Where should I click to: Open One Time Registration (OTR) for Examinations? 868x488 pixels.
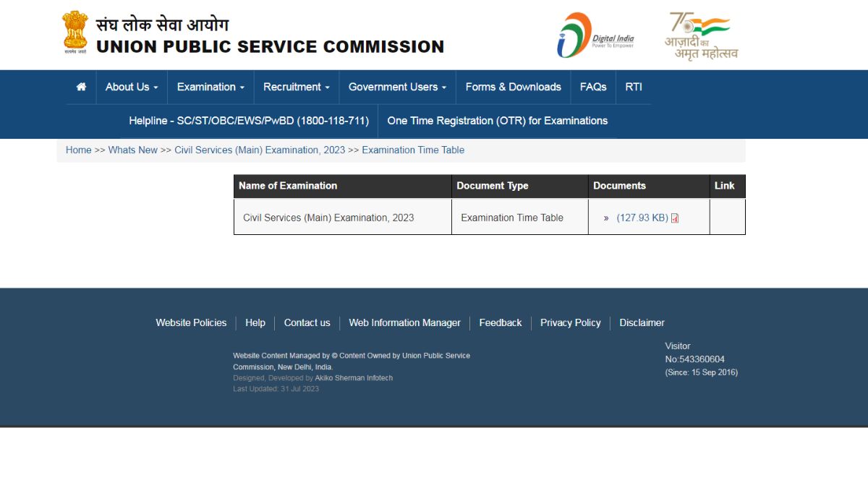pyautogui.click(x=497, y=121)
